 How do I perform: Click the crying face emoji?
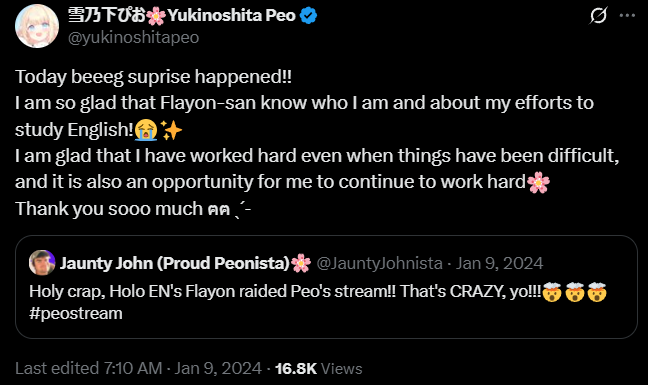pyautogui.click(x=146, y=130)
